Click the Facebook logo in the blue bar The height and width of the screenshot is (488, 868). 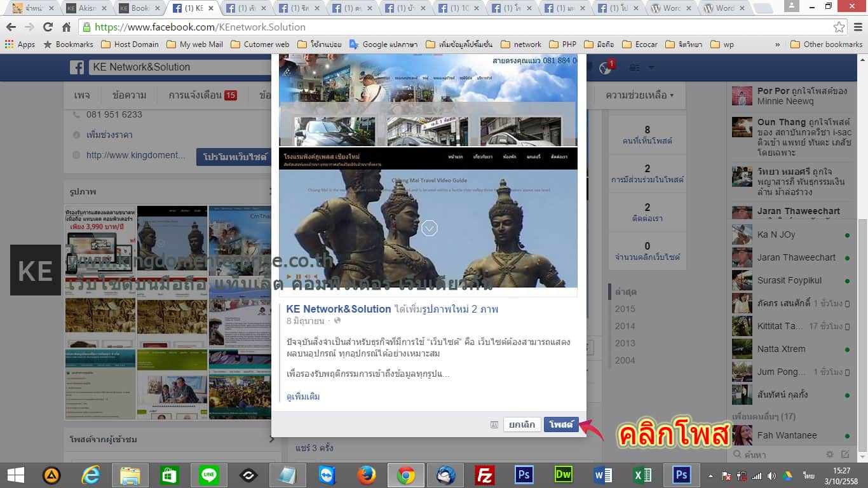coord(77,67)
